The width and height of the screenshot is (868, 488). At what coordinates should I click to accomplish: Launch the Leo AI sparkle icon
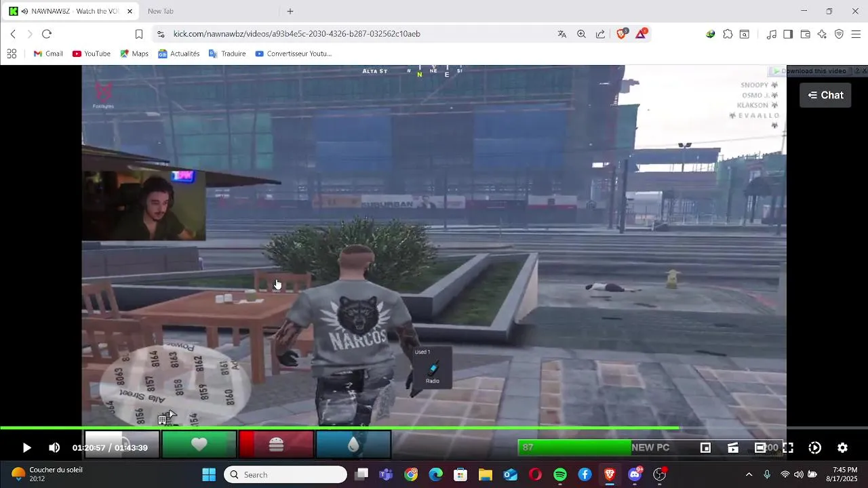[822, 34]
